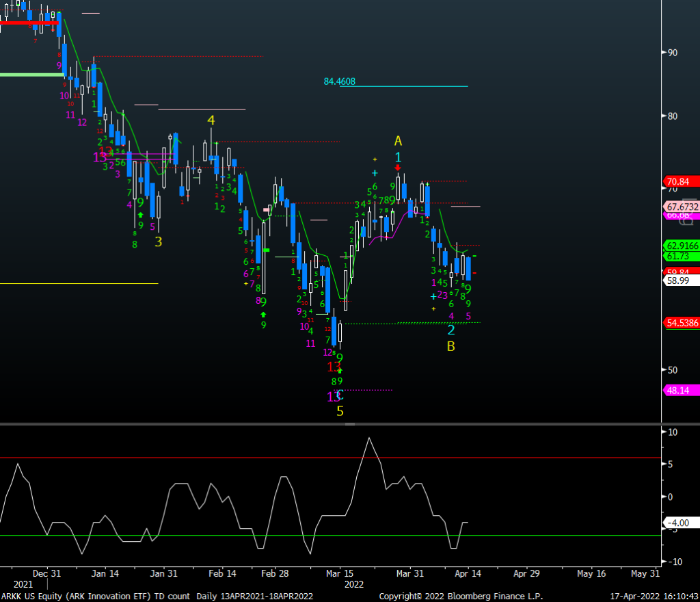Click the -4.00 oscillator value label

(682, 523)
